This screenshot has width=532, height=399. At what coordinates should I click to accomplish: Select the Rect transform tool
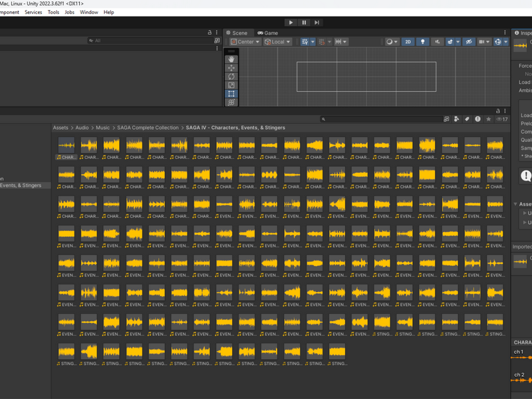click(231, 94)
